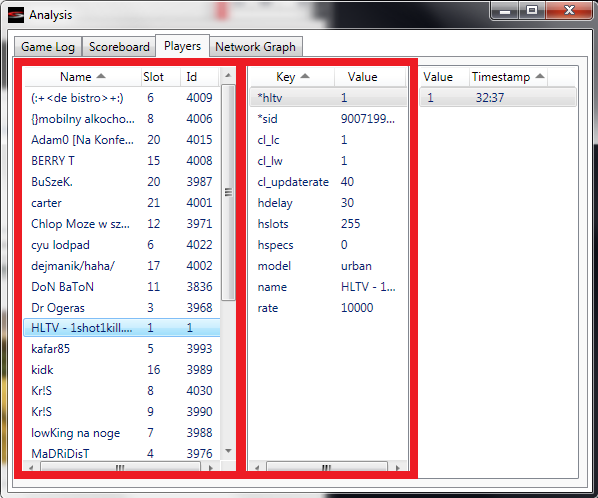
Task: Select the DoN BaToN player row
Action: coord(122,286)
